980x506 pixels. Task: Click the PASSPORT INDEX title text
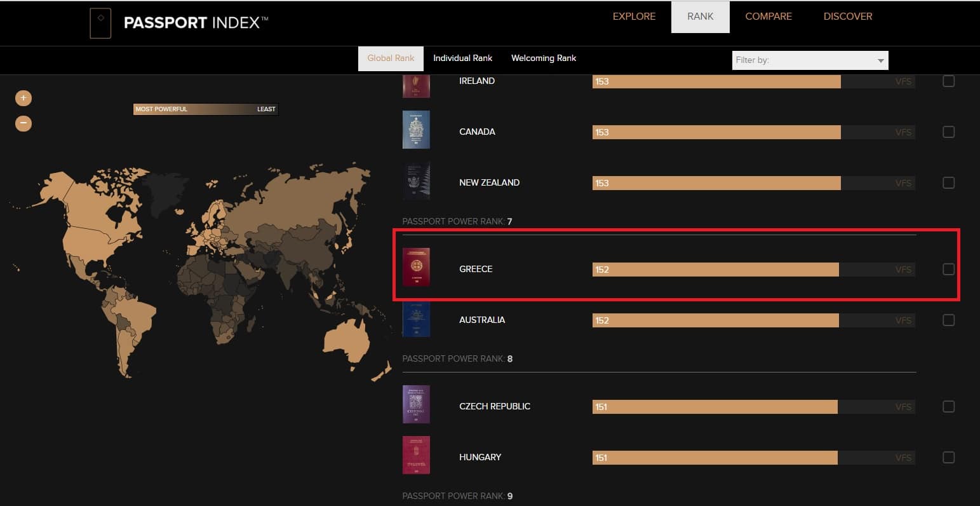click(196, 23)
